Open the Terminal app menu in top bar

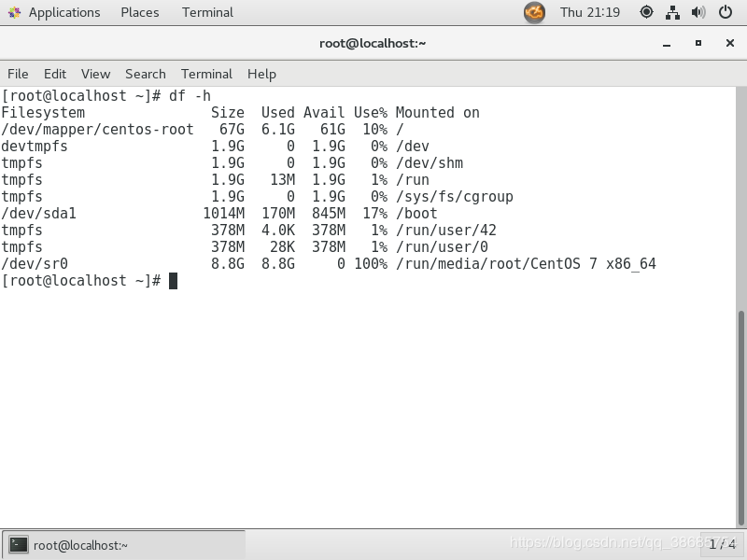(x=207, y=12)
